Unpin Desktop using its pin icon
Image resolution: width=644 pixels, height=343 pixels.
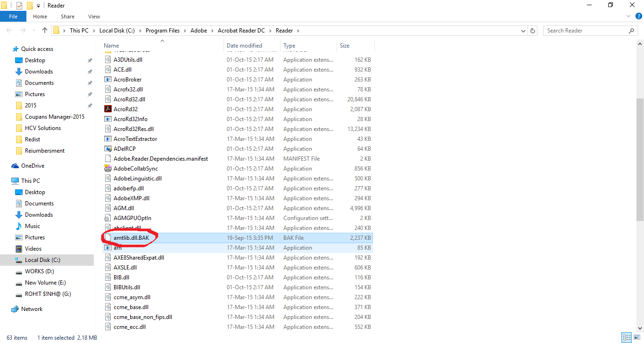click(90, 60)
